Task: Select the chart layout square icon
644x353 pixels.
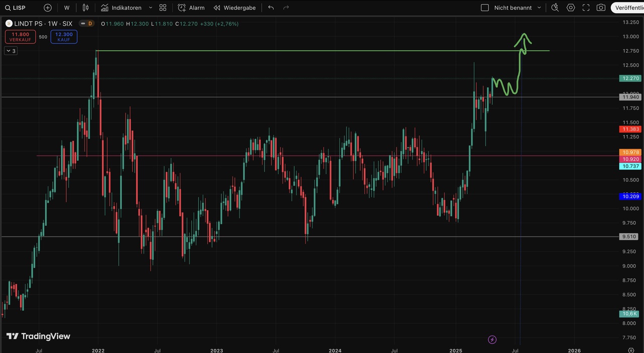Action: 485,8
